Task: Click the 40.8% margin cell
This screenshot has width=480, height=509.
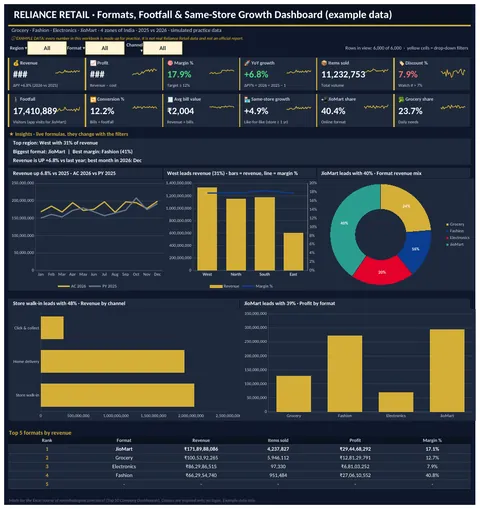Action: (432, 475)
